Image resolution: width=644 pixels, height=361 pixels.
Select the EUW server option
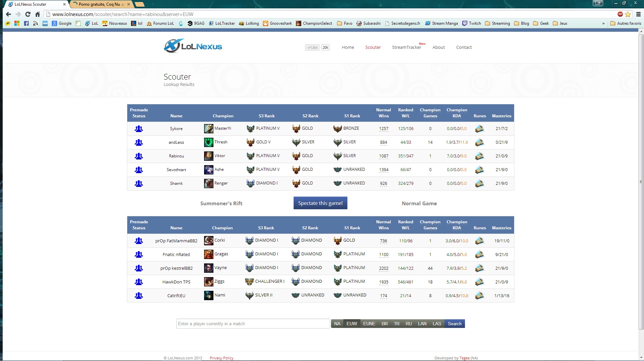(x=351, y=324)
